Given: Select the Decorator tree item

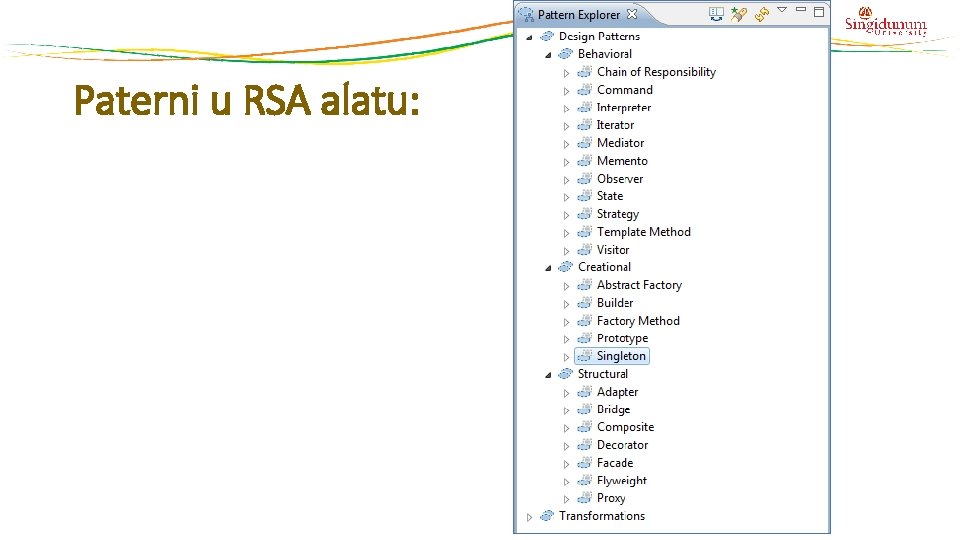Looking at the screenshot, I should [622, 444].
